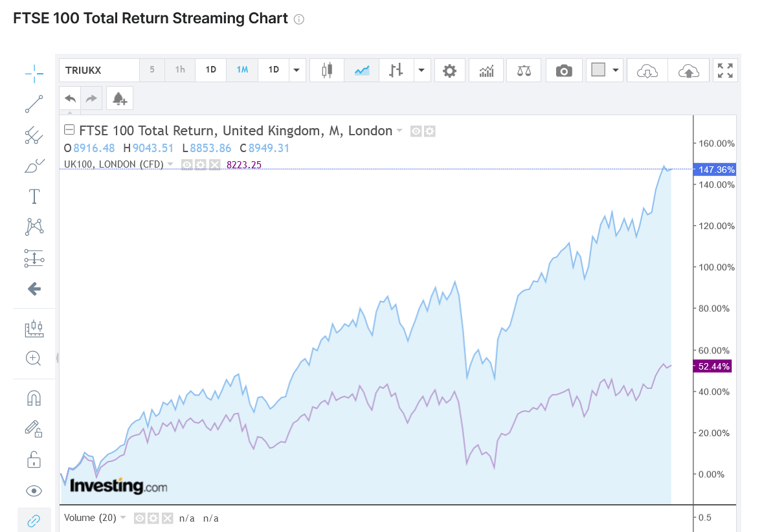Toggle magnet mode in left sidebar
Screen dimensions: 762x532
(34, 399)
